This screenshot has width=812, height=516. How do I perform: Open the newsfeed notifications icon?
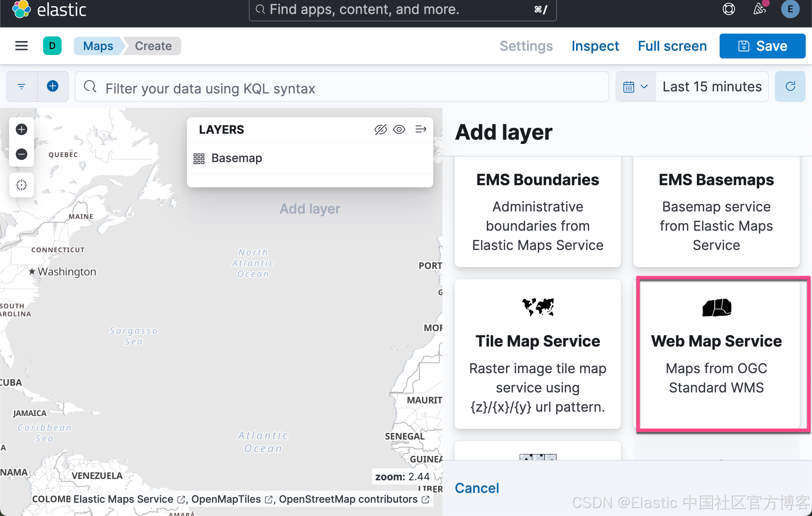point(759,9)
